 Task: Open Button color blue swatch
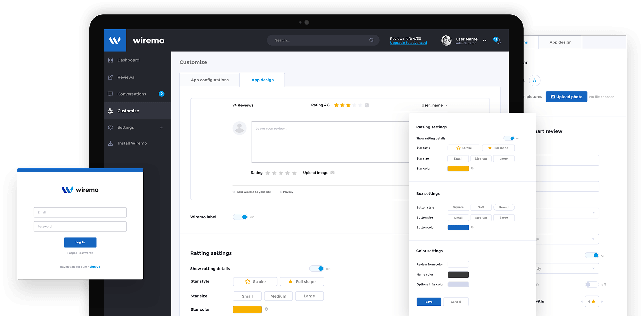coord(458,227)
